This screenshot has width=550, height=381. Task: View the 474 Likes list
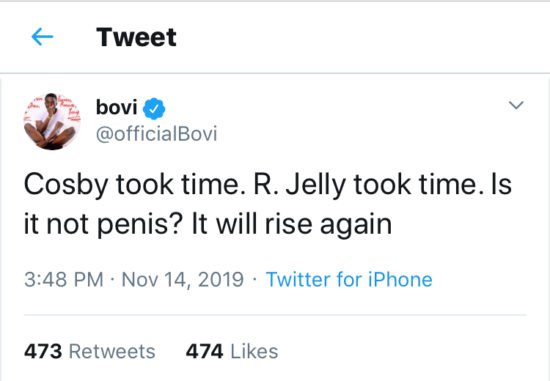232,351
